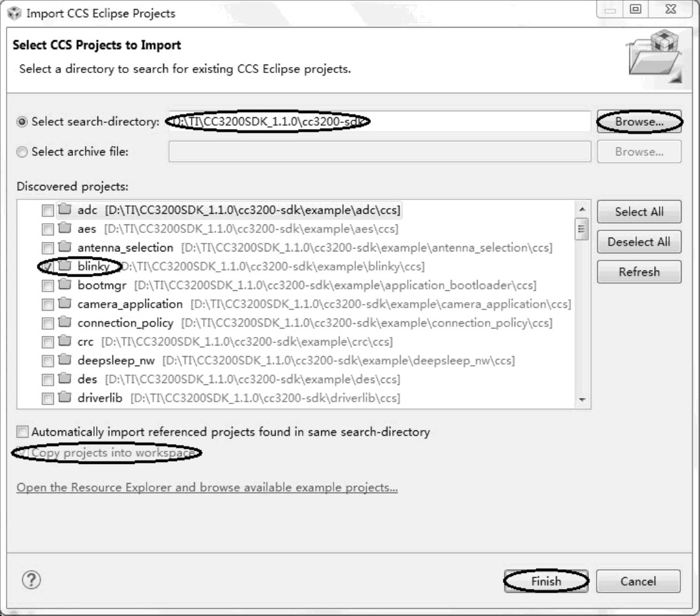Click the folder icon beside blinky

pos(65,265)
